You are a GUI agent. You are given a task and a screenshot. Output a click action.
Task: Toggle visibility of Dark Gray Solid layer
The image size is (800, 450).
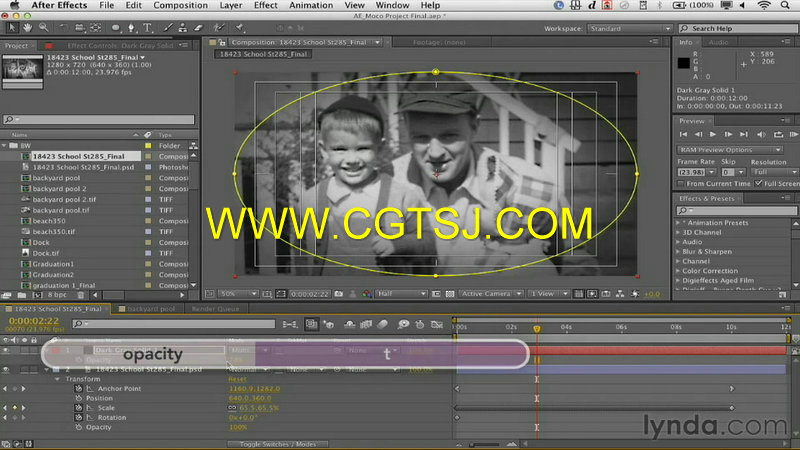6,350
